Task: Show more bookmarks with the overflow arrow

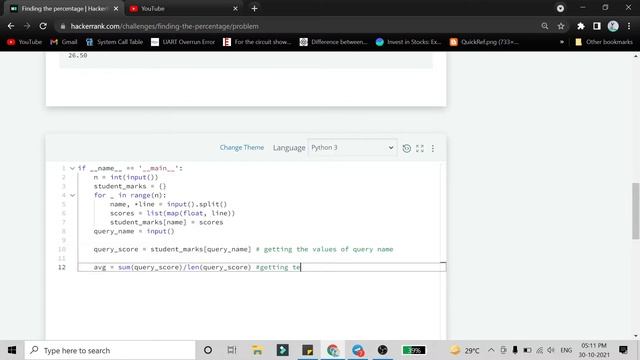Action: click(x=562, y=42)
